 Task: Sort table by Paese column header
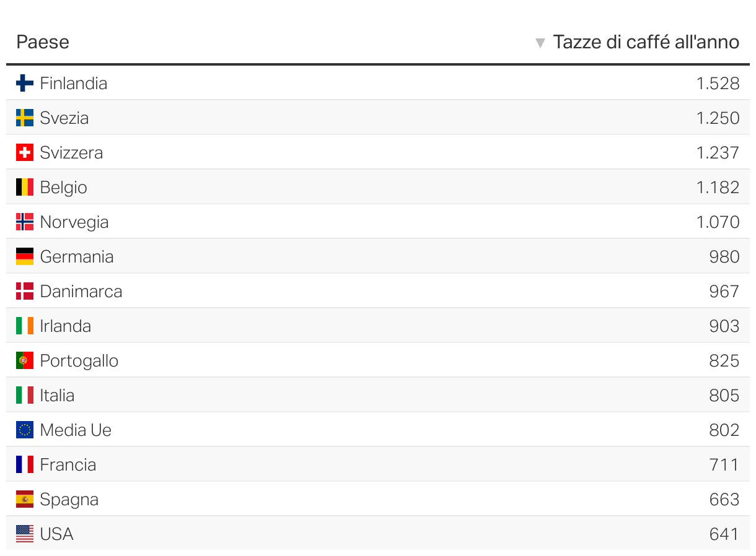tap(43, 42)
